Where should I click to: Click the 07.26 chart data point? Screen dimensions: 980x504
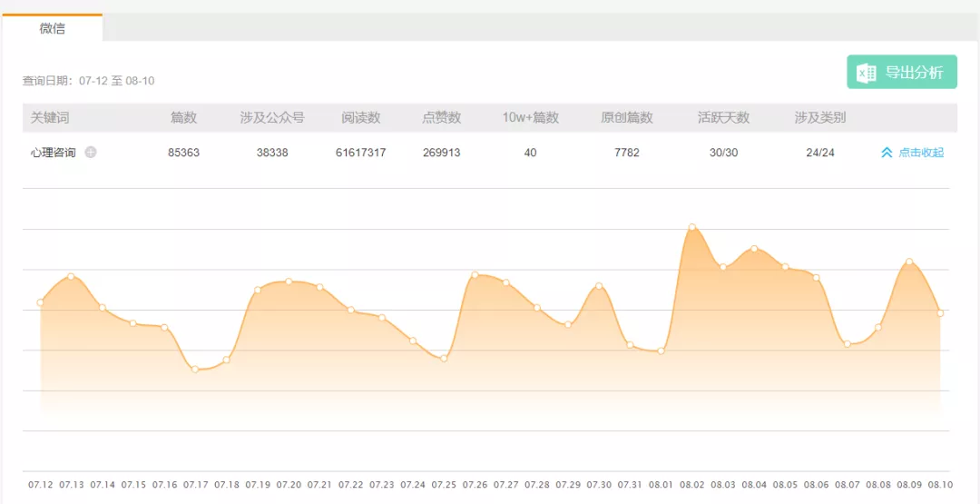475,274
